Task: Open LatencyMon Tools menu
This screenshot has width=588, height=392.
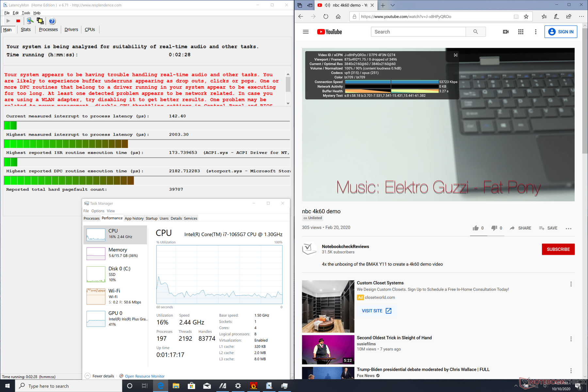Action: point(26,13)
